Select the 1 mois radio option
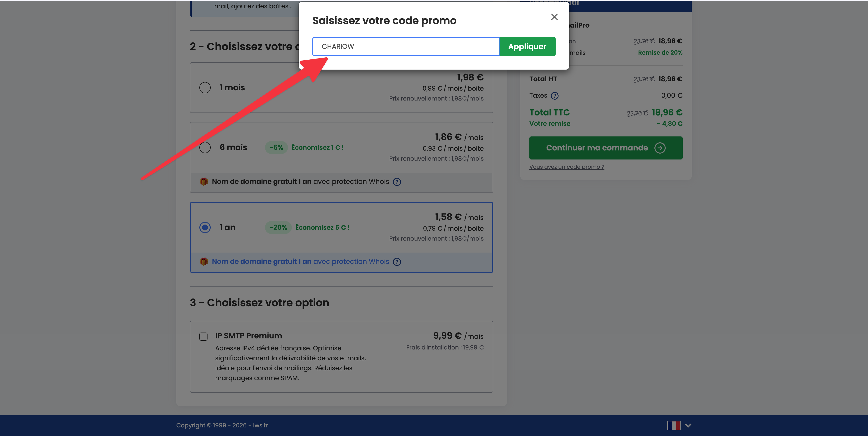This screenshot has width=868, height=436. 205,87
